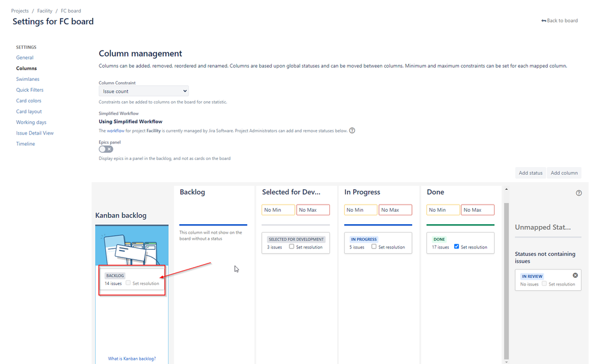Viewport: 594px width, 364px height.
Task: Click the Kanban backlog illustration
Action: (132, 246)
